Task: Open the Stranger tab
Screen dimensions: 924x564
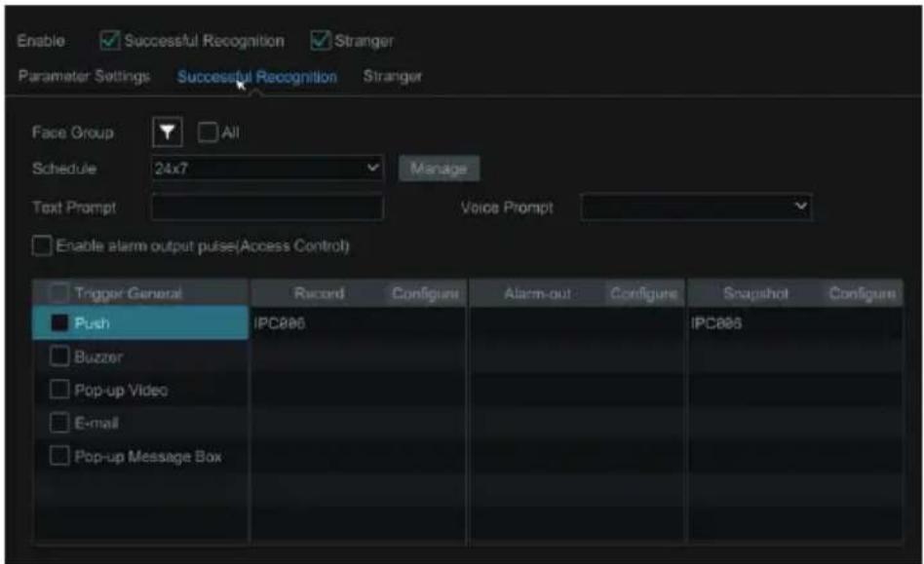Action: [x=393, y=76]
